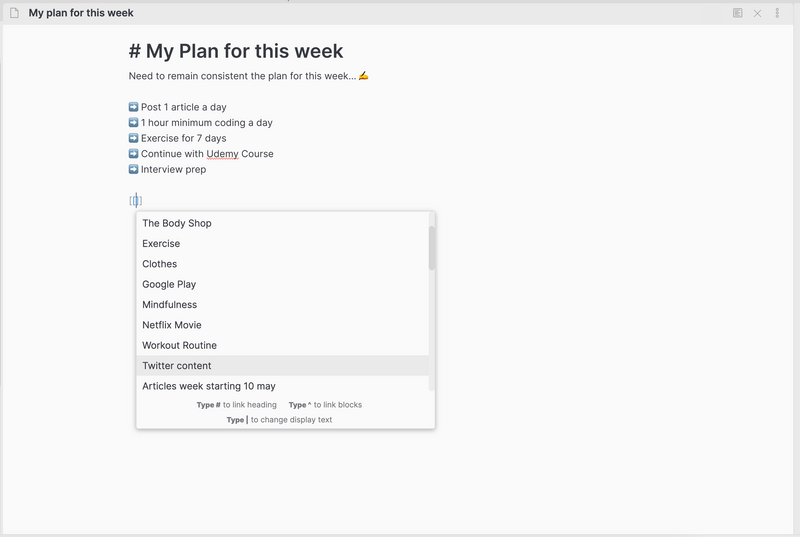This screenshot has width=800, height=537.
Task: Close the pane with the X icon
Action: [757, 13]
